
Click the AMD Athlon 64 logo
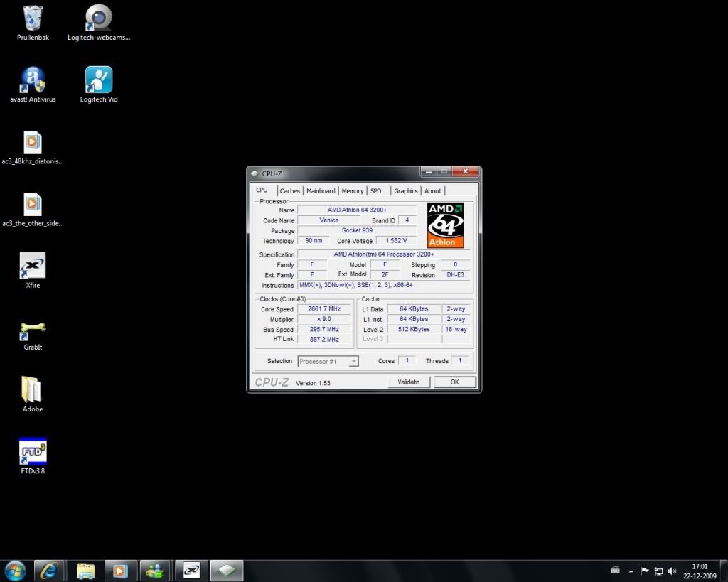445,225
